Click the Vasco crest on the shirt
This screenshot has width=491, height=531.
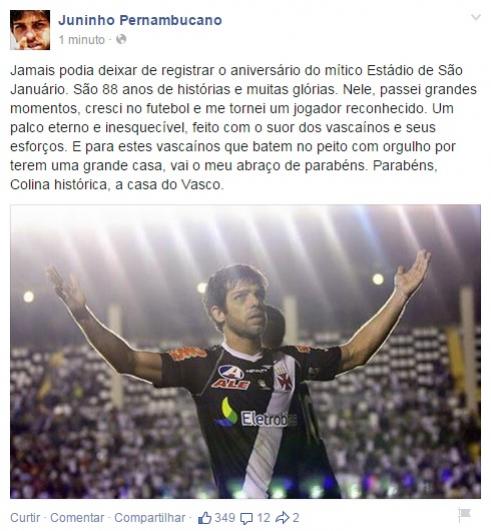coord(283,378)
